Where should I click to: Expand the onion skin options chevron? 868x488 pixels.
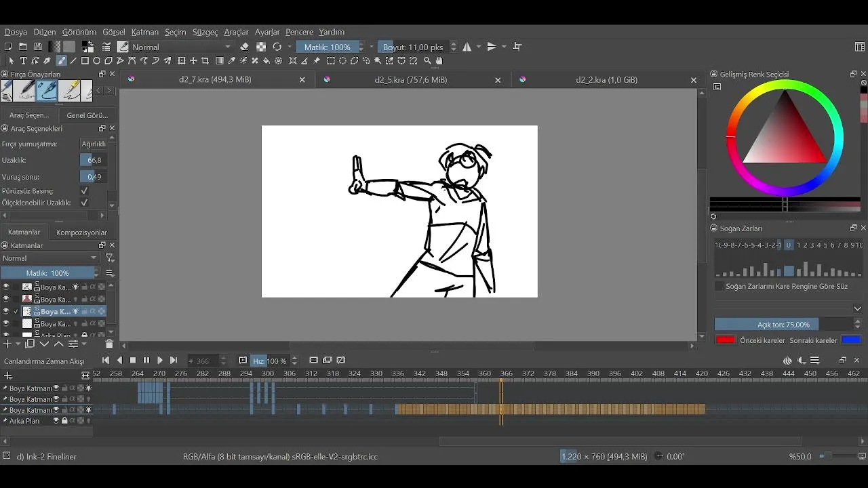858,308
